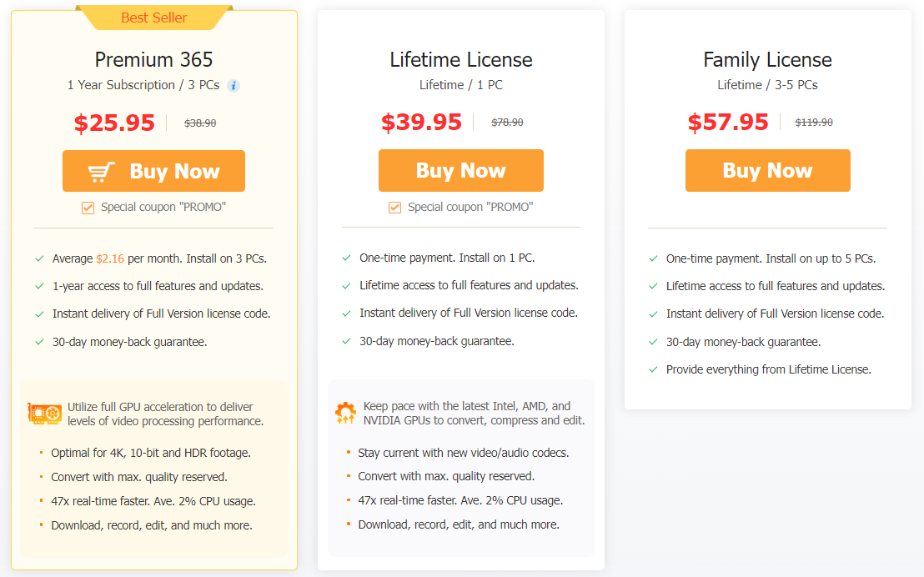Click checkmark icon beside Premium 30-day money-back guarantee
The height and width of the screenshot is (577, 924).
pyautogui.click(x=39, y=342)
